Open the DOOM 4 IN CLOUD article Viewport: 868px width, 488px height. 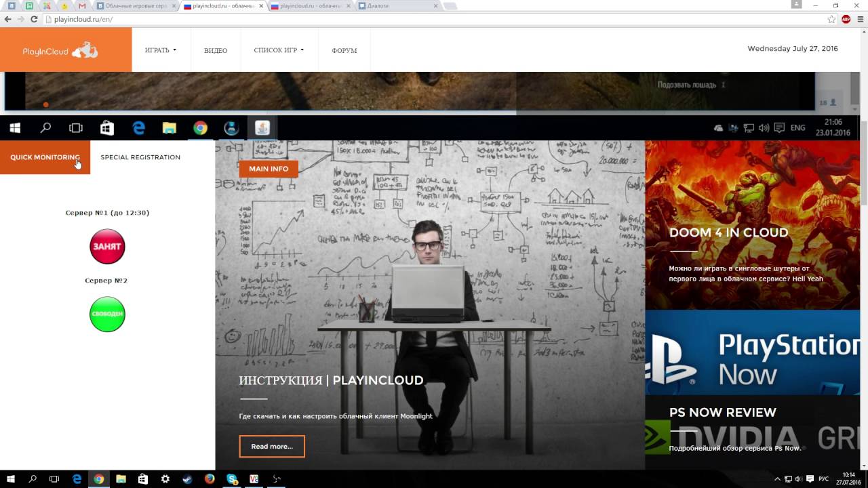pos(728,232)
